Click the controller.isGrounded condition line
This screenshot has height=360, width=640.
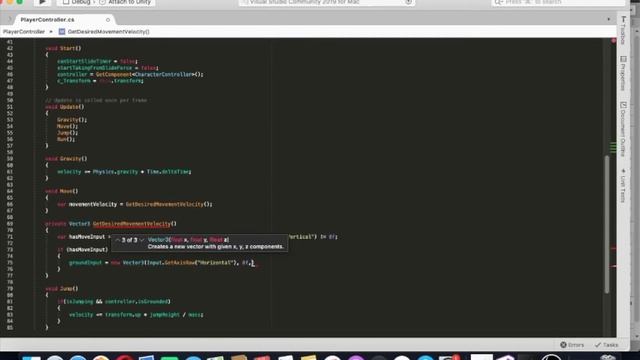pyautogui.click(x=114, y=302)
